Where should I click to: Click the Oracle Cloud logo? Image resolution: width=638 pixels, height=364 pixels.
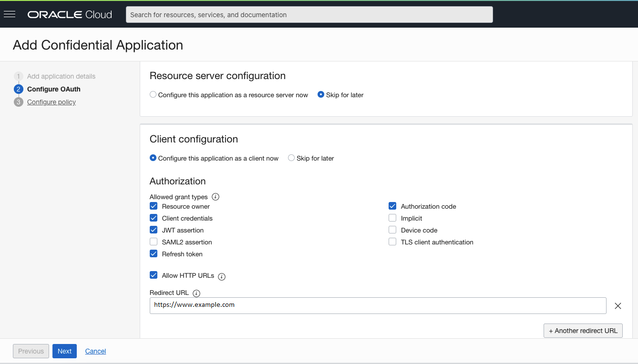[x=70, y=15]
